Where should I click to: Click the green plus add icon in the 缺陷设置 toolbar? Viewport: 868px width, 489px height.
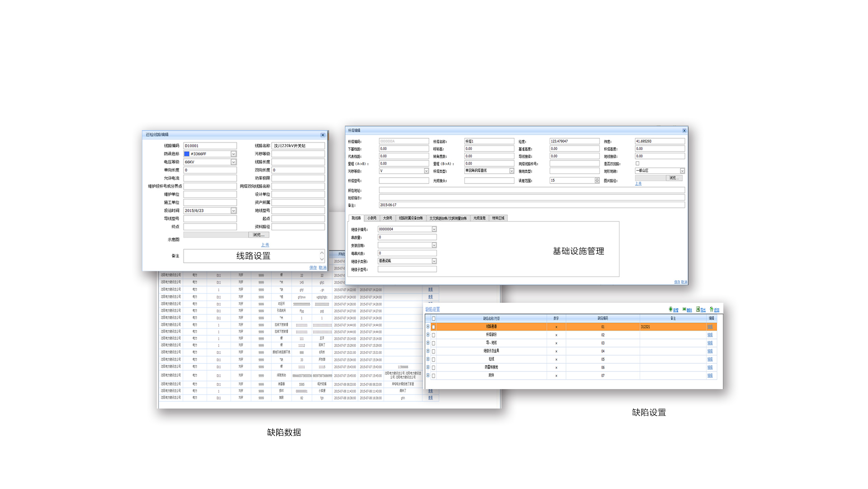click(670, 310)
